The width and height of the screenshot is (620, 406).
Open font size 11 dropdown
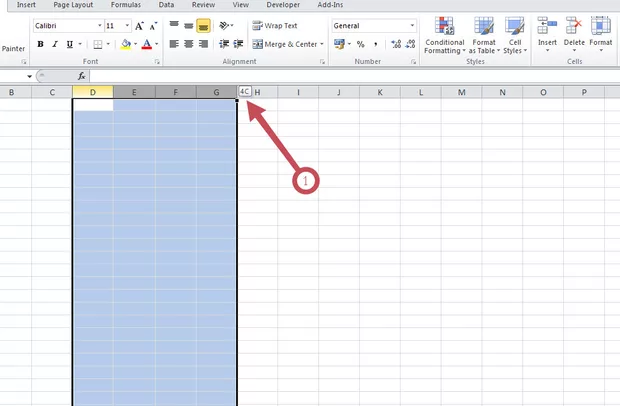[x=127, y=26]
